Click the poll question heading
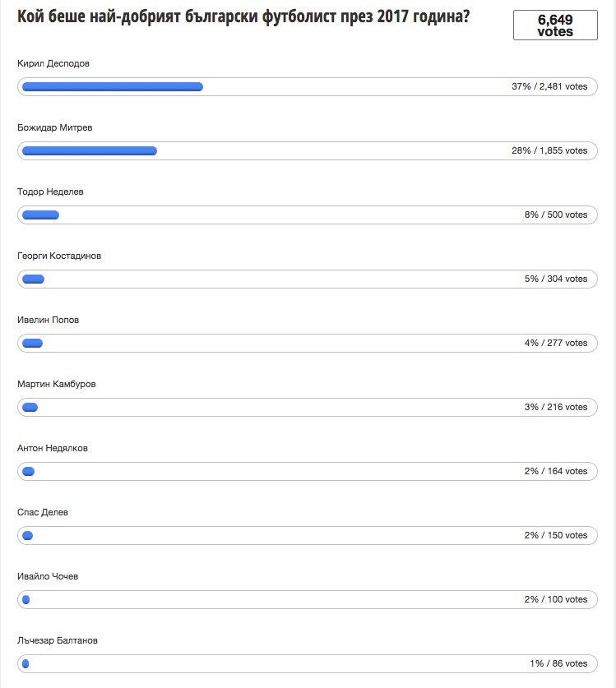This screenshot has width=616, height=688. point(243,17)
